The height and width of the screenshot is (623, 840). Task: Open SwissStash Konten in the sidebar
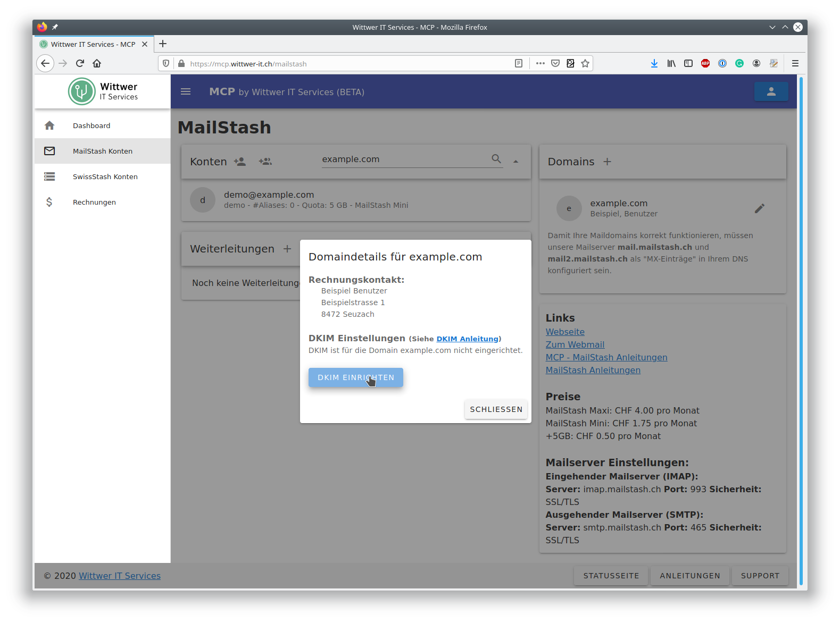point(103,176)
